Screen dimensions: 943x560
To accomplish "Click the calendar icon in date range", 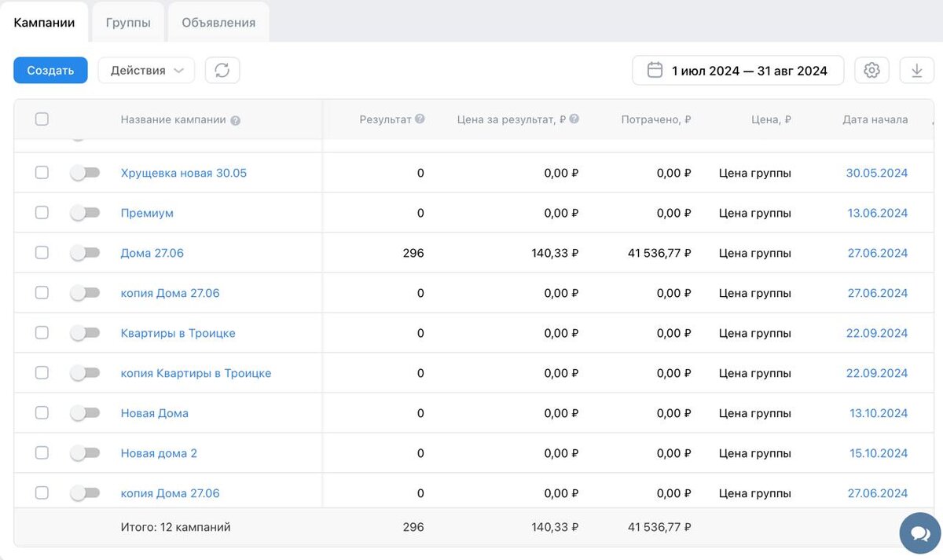I will (655, 71).
